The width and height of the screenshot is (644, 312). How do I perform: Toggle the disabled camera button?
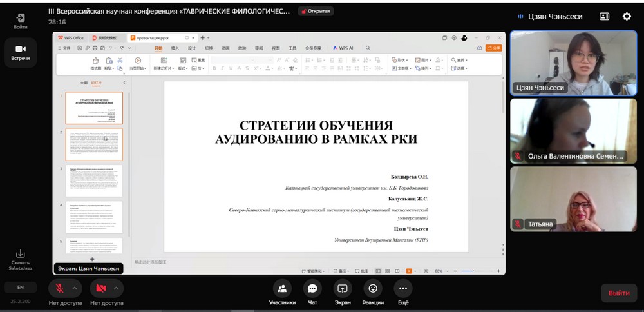tap(101, 288)
